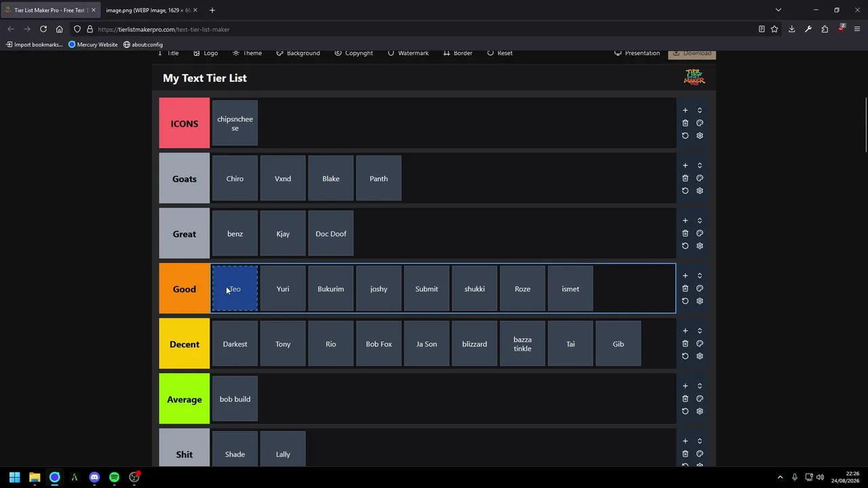Open color palette for ICONS row
This screenshot has width=868, height=488.
click(x=700, y=123)
